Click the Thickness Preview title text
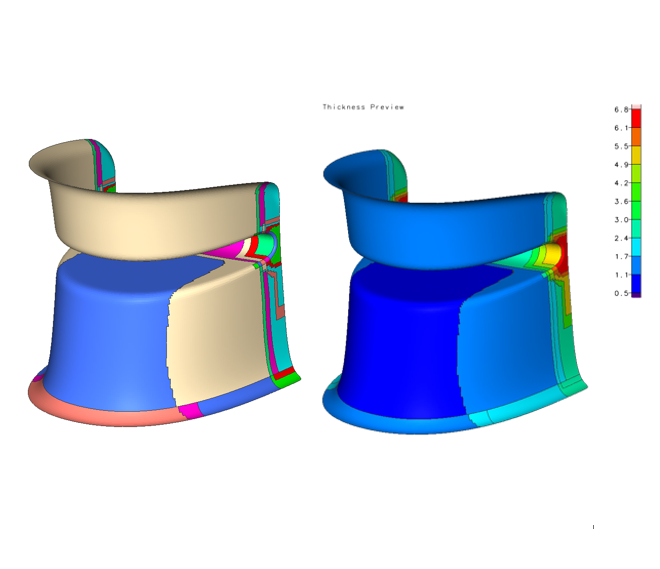The image size is (660, 569). pos(363,107)
